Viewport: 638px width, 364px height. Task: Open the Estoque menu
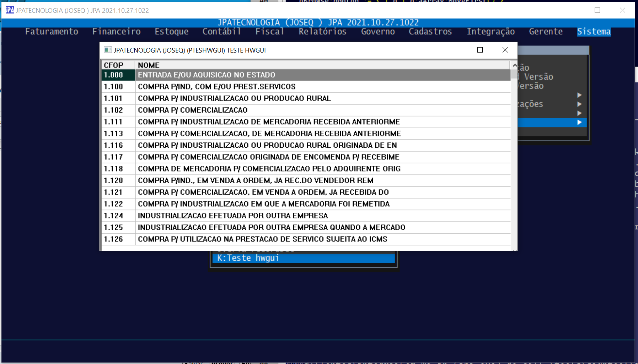(171, 32)
